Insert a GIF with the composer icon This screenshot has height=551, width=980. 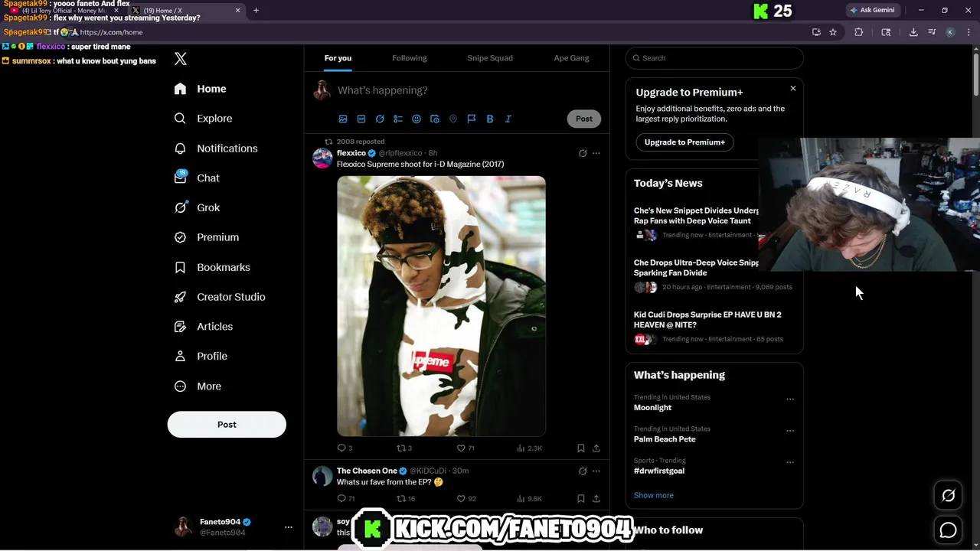(361, 119)
